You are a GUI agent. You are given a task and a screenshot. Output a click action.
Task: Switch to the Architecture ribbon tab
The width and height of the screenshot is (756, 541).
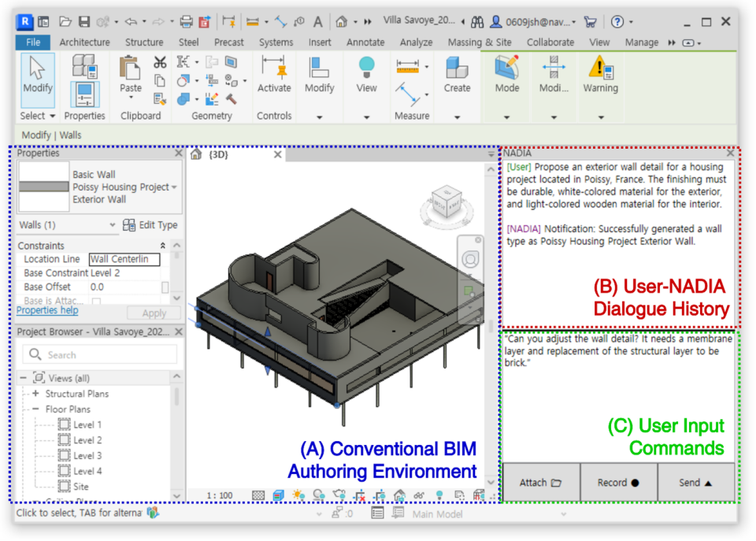tap(84, 42)
